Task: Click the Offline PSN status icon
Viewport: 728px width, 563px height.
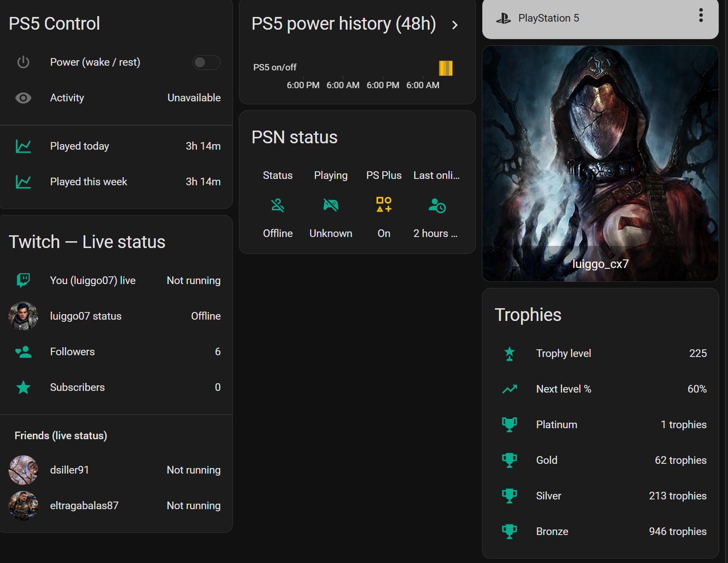Action: pyautogui.click(x=278, y=205)
